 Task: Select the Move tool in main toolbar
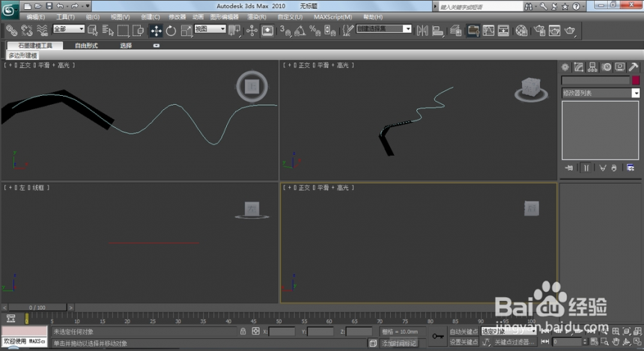point(156,31)
